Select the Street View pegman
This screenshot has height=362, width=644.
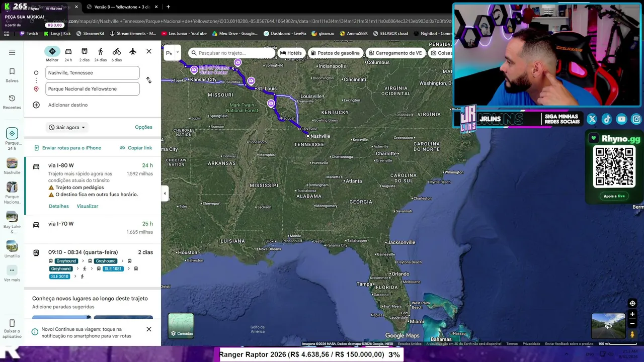pyautogui.click(x=632, y=335)
